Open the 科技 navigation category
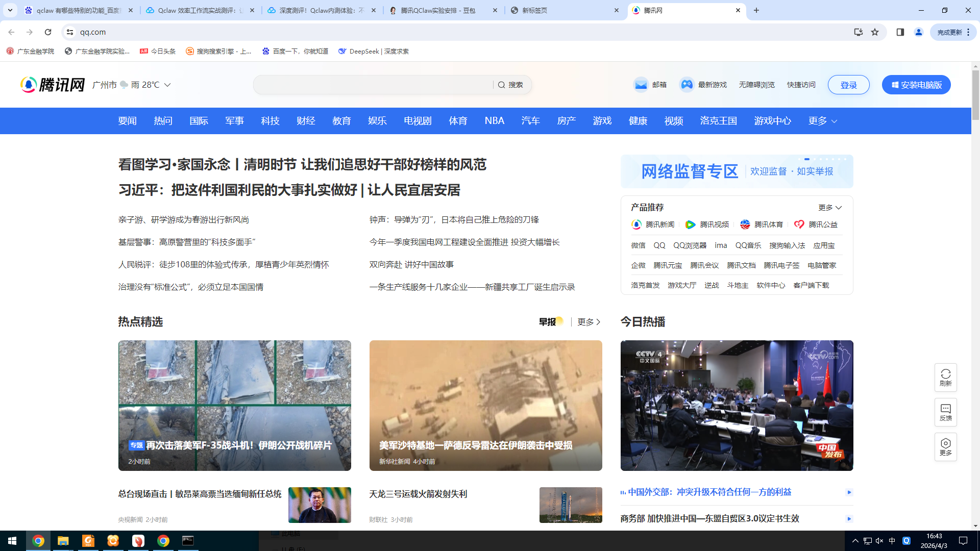This screenshot has height=551, width=980. coord(270,121)
